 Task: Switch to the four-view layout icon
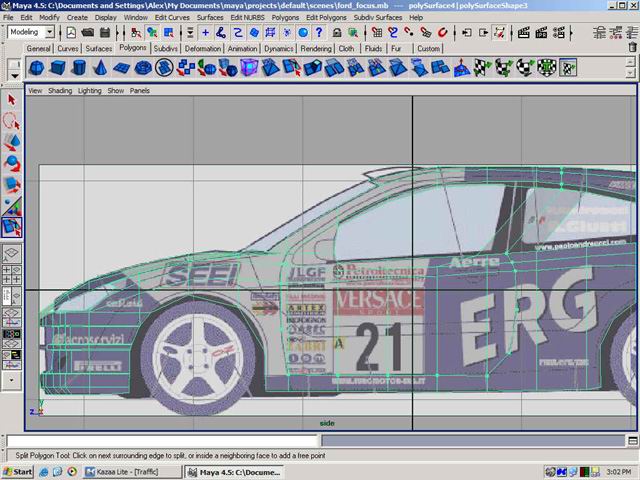12,275
